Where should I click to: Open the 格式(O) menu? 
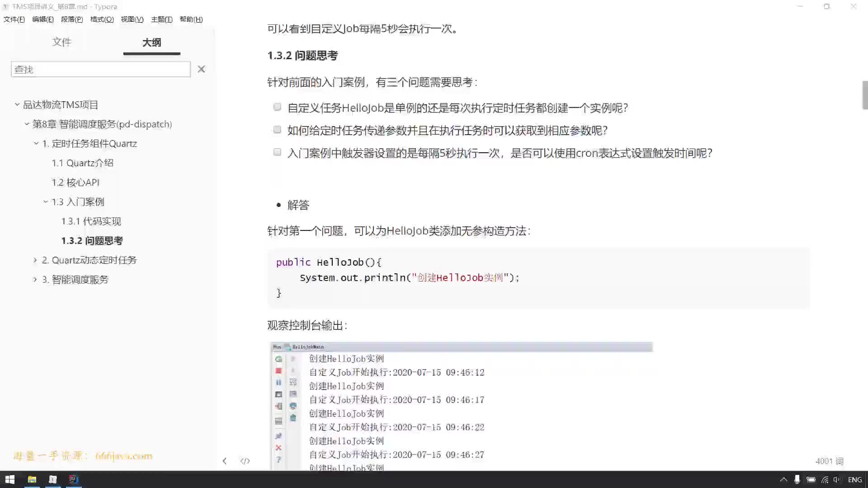[x=102, y=19]
